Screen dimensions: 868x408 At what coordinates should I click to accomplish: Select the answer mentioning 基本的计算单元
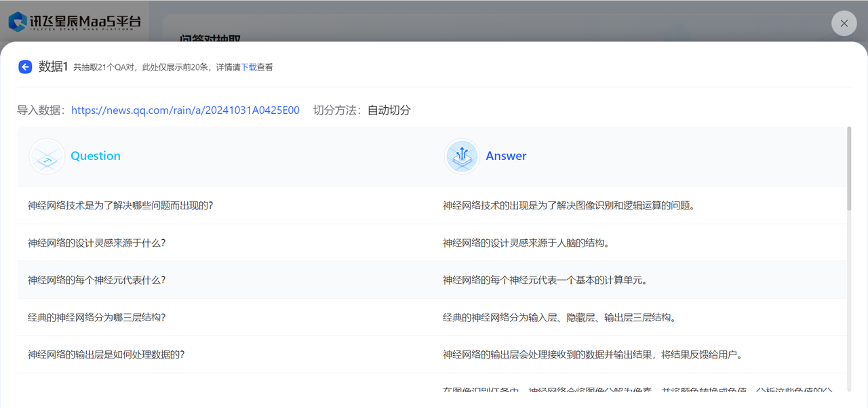545,280
